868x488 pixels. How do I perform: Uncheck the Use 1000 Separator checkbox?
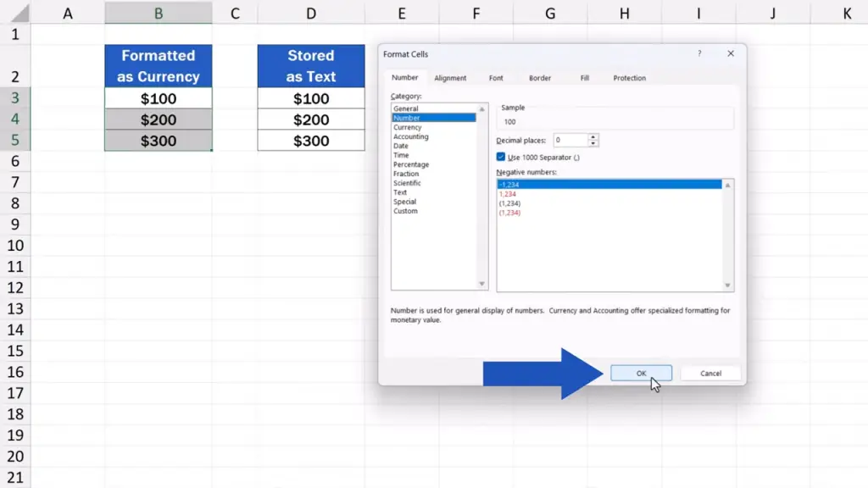click(x=501, y=157)
